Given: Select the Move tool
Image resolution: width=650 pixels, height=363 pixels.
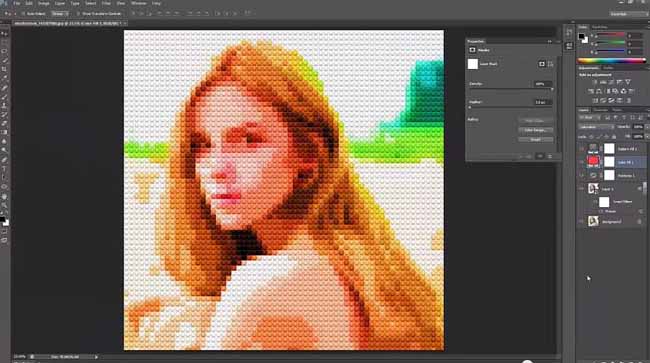Looking at the screenshot, I should (x=5, y=33).
